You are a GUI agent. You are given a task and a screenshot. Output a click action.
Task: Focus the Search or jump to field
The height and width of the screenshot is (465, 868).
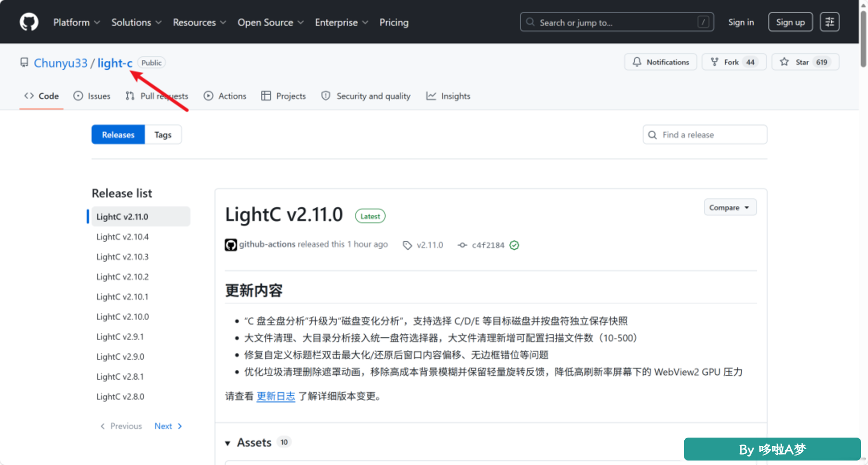(x=617, y=22)
